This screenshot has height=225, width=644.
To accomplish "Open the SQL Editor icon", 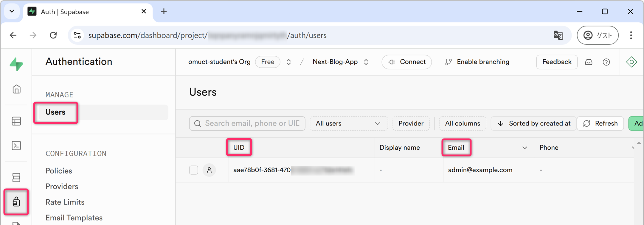I will tap(16, 146).
